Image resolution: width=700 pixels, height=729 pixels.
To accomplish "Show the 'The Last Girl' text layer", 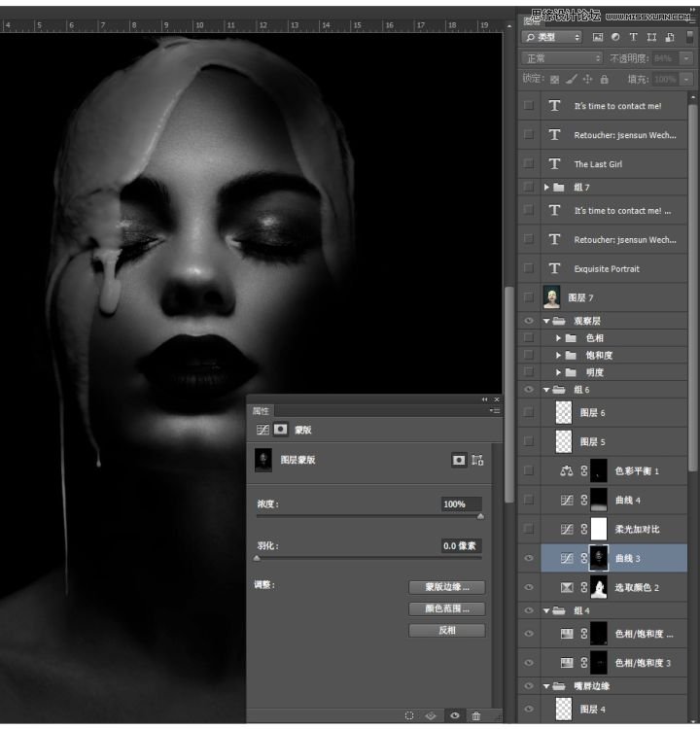I will 529,163.
